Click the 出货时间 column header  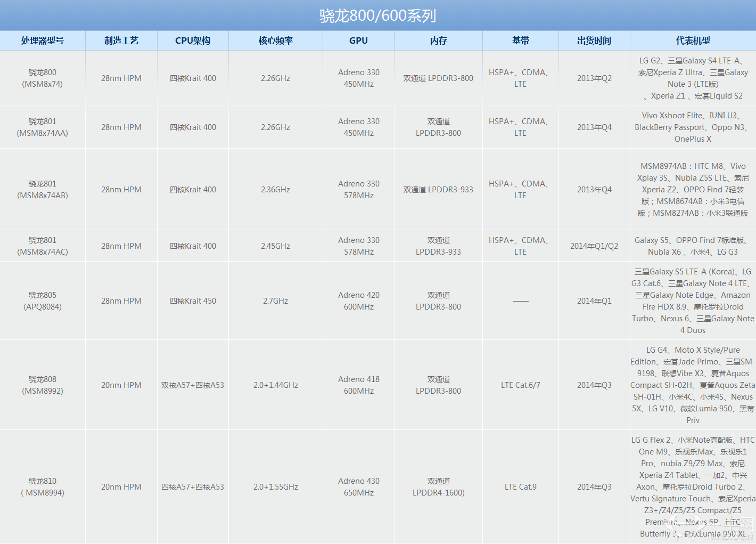coord(594,40)
